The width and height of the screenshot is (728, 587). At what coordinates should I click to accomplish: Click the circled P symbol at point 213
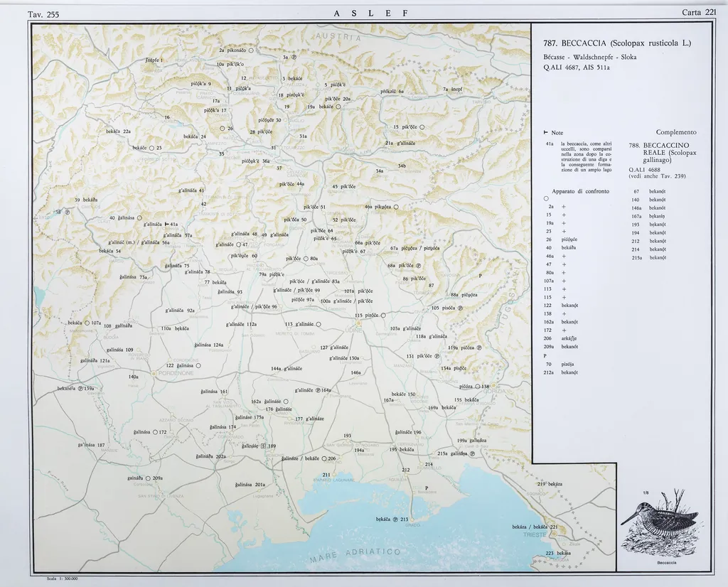coord(395,519)
